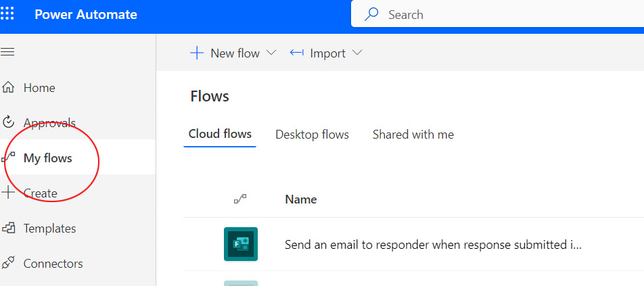Switch to the Desktop flows tab
Screen dimensions: 644x286
pyautogui.click(x=312, y=135)
